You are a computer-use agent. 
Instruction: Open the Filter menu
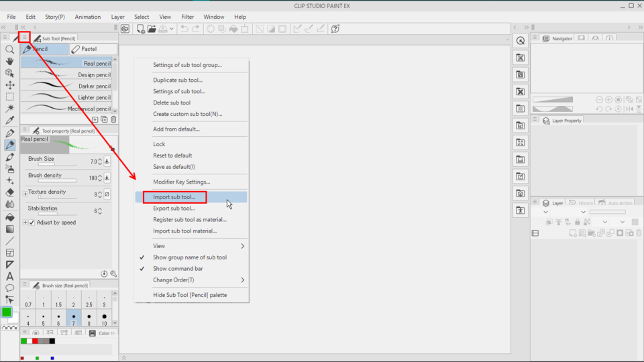tap(188, 17)
